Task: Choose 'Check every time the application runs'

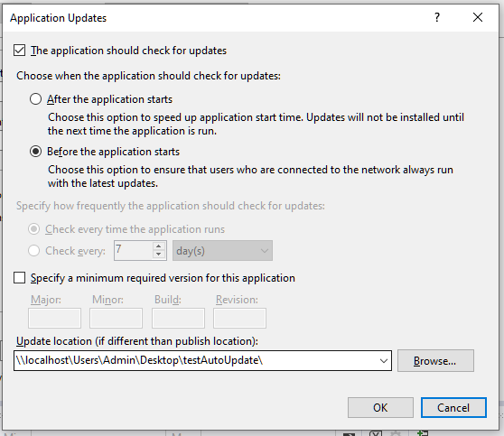Action: [33, 229]
